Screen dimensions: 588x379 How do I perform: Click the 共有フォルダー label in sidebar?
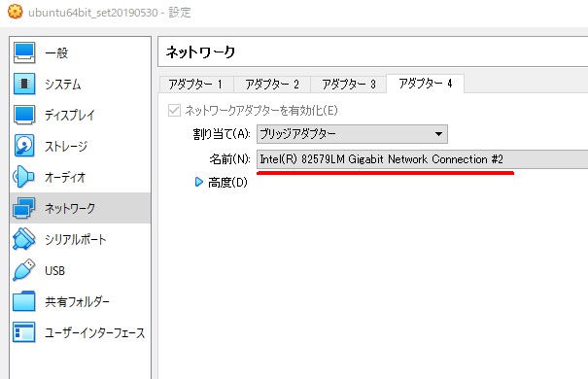coord(77,301)
